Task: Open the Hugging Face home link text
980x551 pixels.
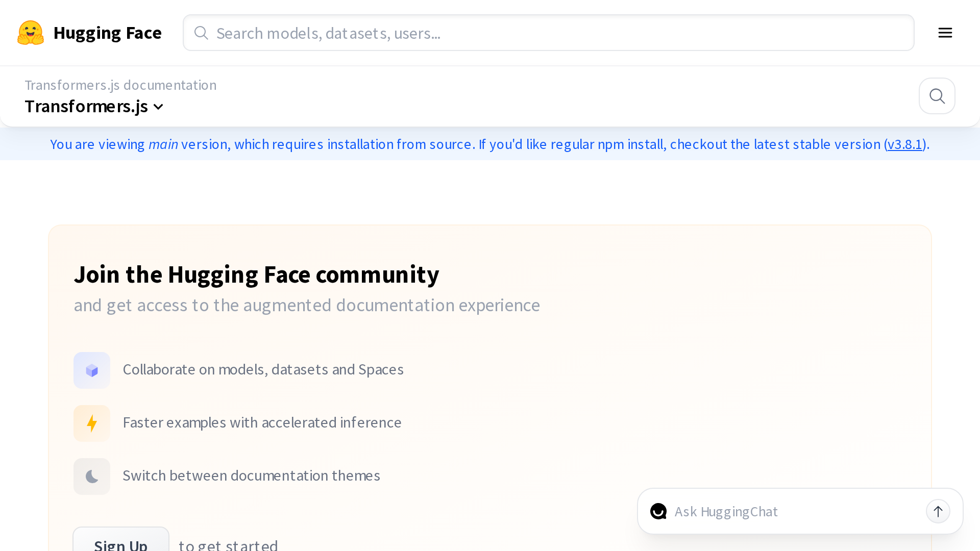Action: point(107,33)
